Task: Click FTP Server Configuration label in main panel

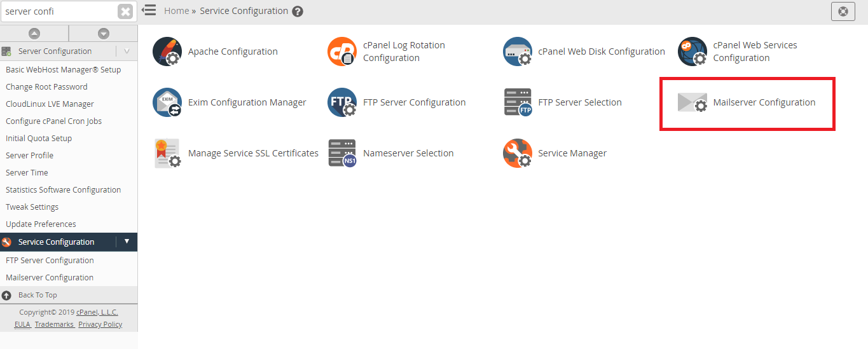Action: 415,102
